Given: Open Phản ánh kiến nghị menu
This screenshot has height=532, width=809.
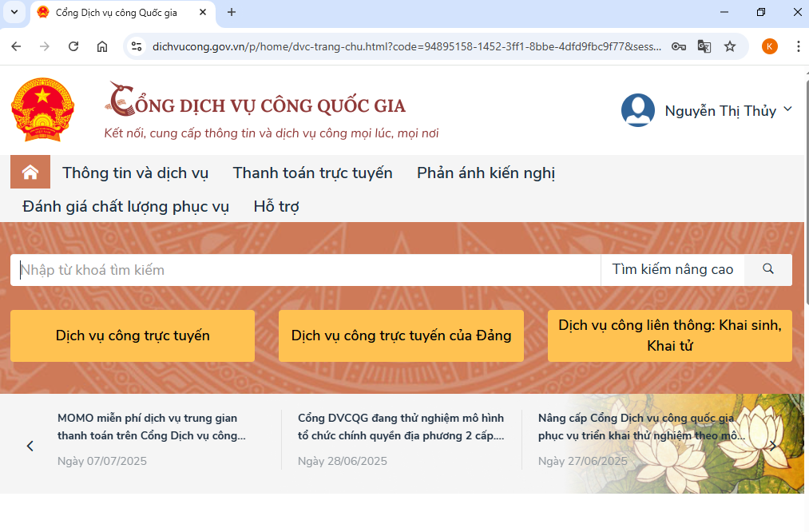Looking at the screenshot, I should pyautogui.click(x=486, y=173).
